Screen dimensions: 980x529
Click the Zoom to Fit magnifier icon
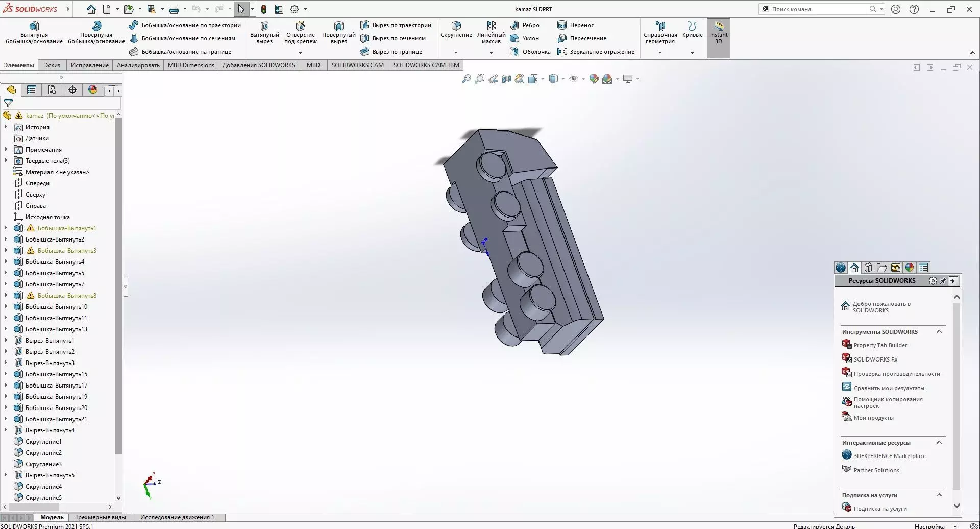pos(466,79)
